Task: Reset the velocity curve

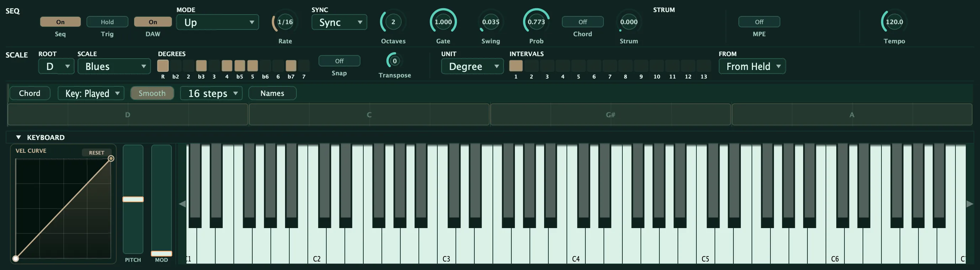Action: click(97, 152)
